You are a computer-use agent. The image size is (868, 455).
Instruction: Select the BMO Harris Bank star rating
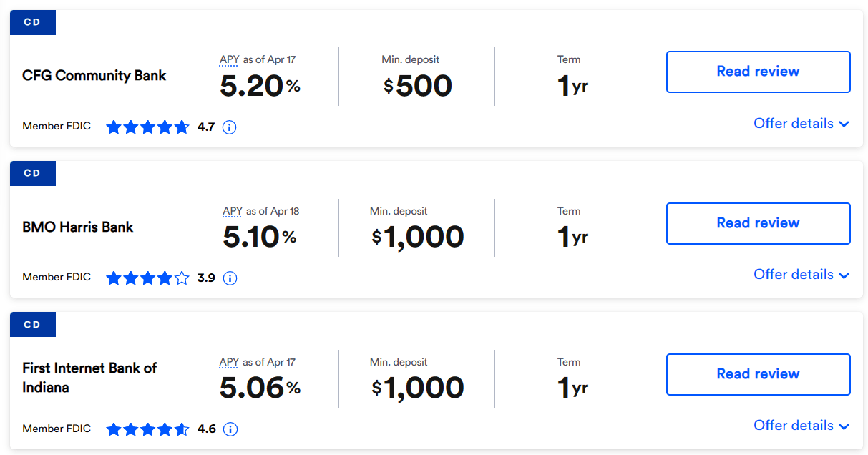[x=147, y=278]
